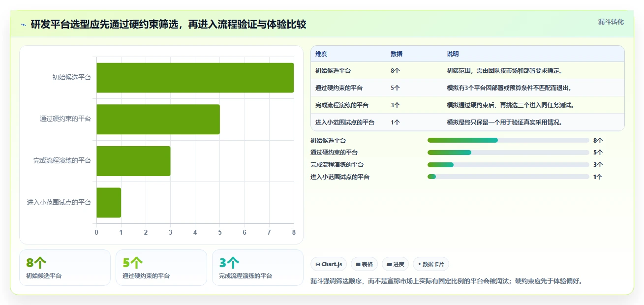Click progress list value 1个
644x305 pixels.
click(x=598, y=177)
